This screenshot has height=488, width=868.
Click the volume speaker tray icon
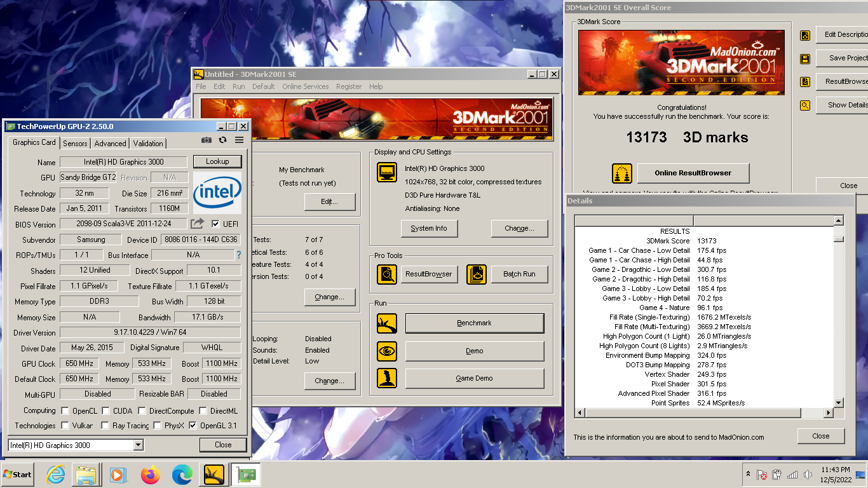coord(808,475)
